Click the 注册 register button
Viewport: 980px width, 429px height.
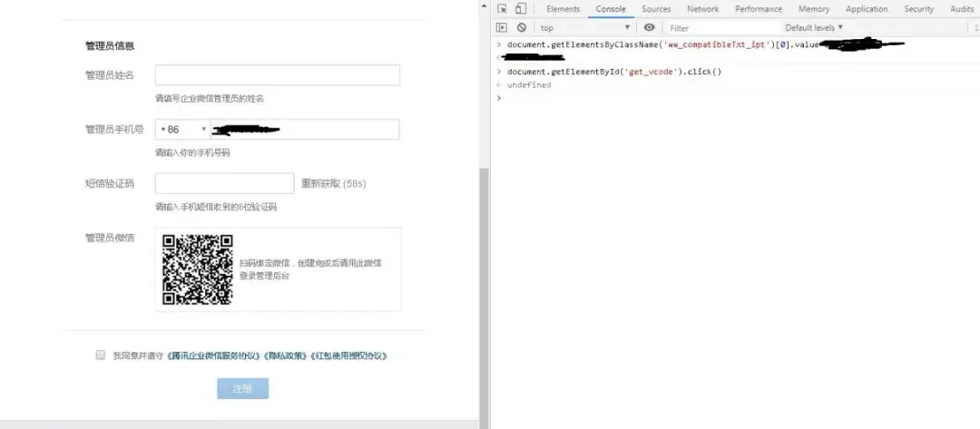(x=242, y=388)
